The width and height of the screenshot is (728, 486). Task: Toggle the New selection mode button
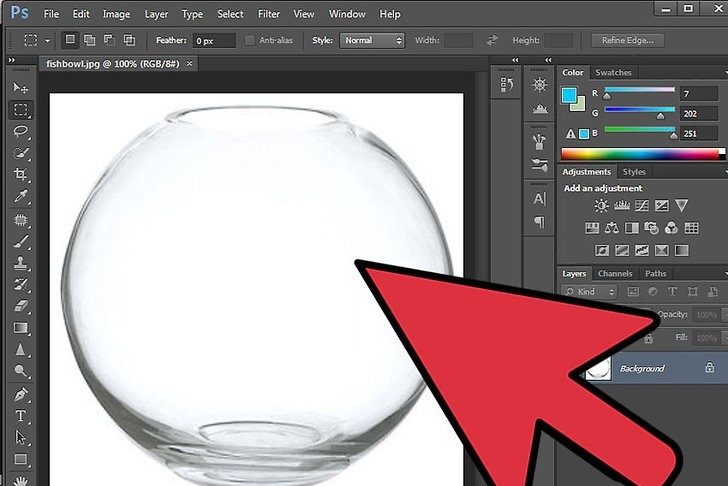tap(70, 41)
